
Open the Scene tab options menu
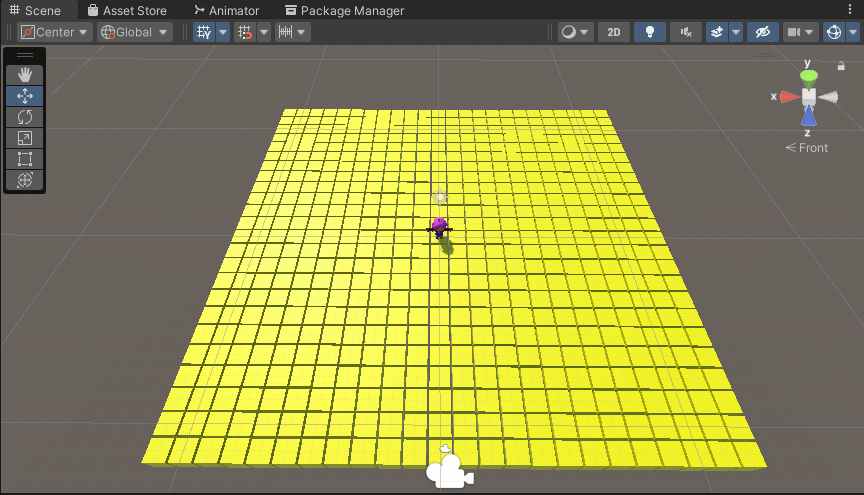click(x=850, y=9)
